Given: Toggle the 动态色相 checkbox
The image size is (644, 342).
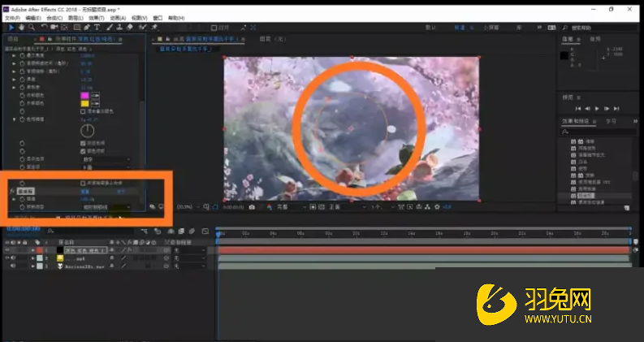Looking at the screenshot, I should click(83, 143).
